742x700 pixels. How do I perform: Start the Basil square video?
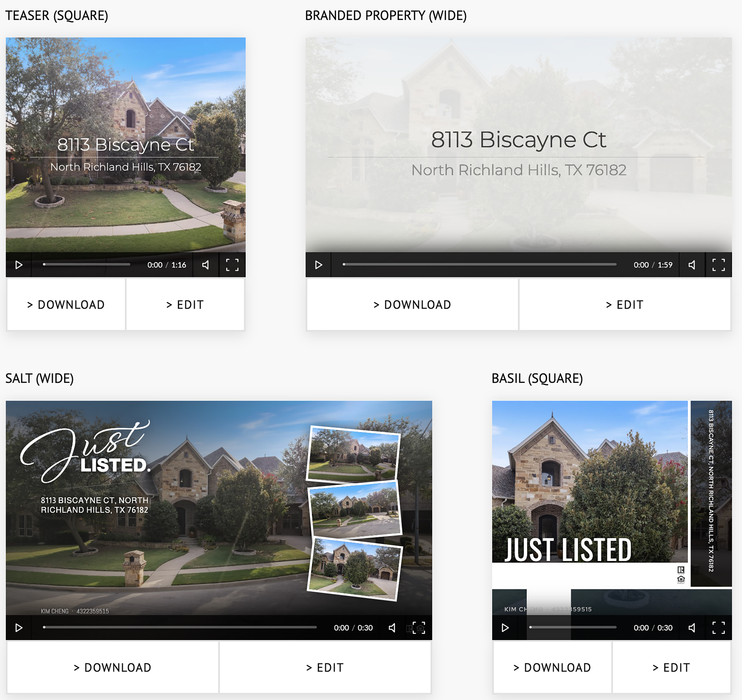click(x=505, y=628)
